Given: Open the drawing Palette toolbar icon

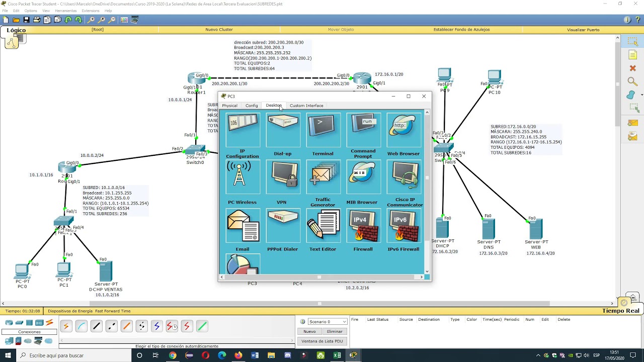Looking at the screenshot, I should click(x=124, y=20).
